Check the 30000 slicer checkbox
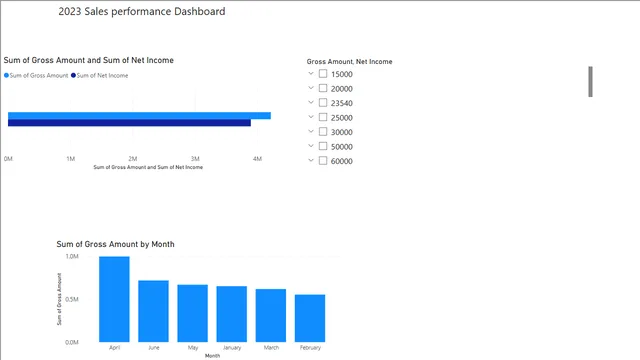 [x=323, y=131]
